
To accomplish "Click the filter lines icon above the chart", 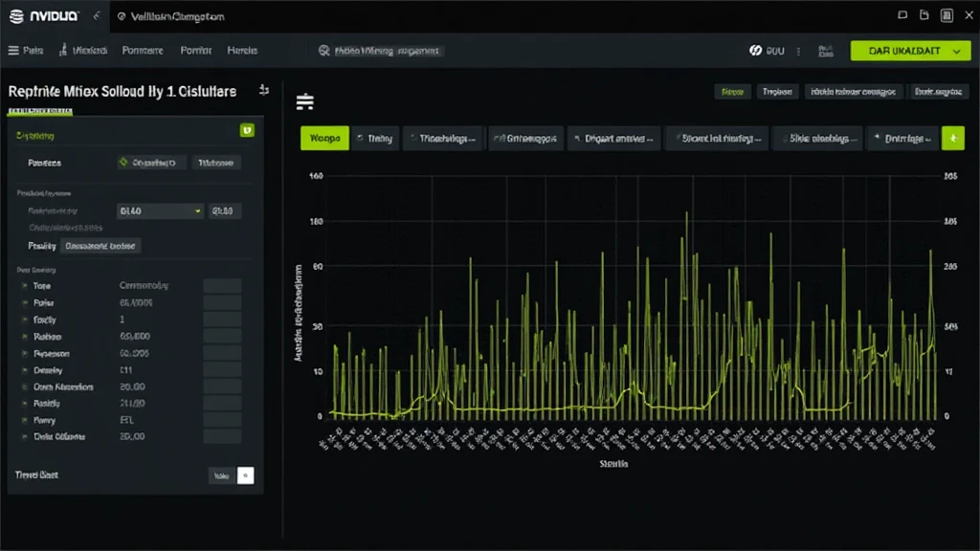I will [x=305, y=102].
